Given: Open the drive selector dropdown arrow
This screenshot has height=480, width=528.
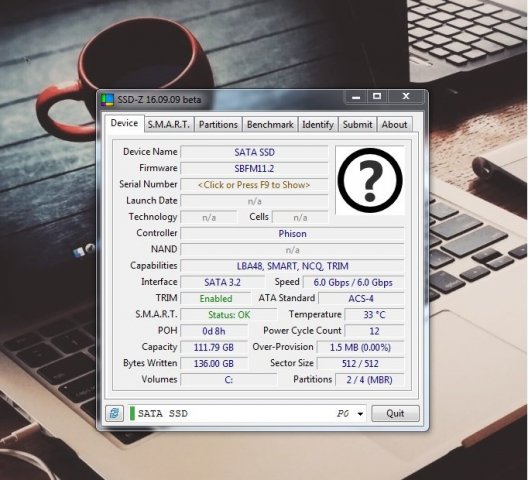Looking at the screenshot, I should pos(360,414).
